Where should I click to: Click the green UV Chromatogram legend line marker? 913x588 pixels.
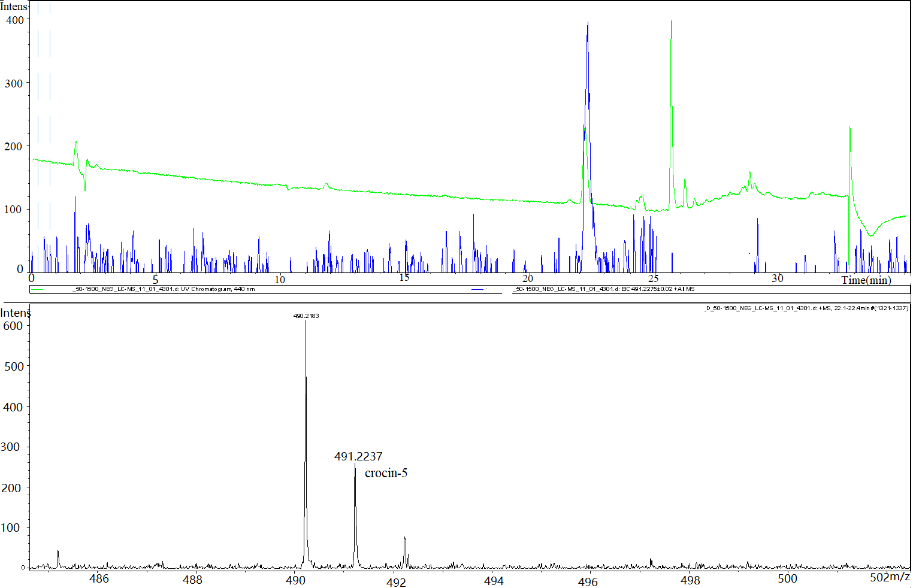pyautogui.click(x=37, y=289)
